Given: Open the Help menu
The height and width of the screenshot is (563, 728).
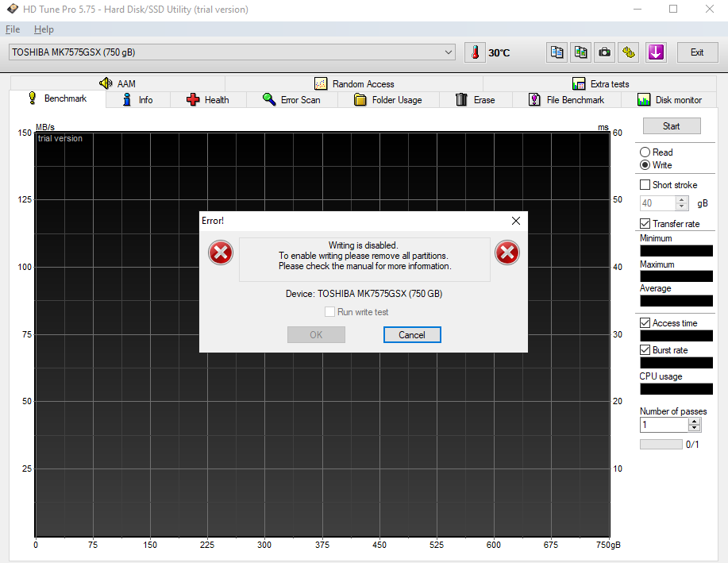Looking at the screenshot, I should 44,29.
